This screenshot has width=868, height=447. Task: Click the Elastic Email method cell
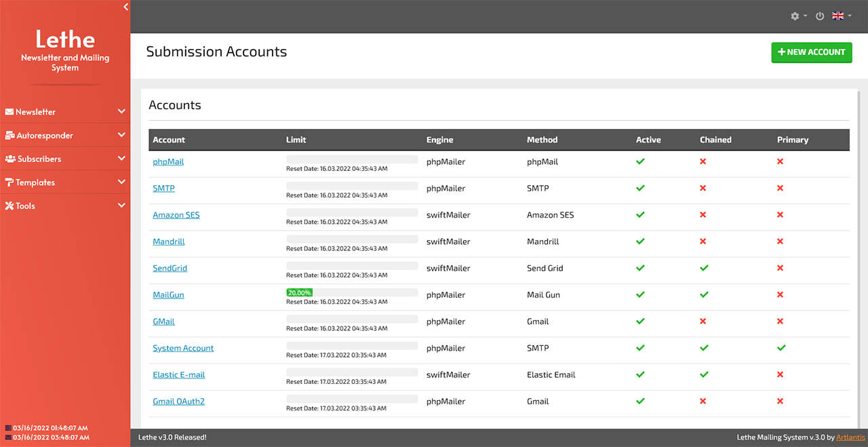tap(551, 374)
